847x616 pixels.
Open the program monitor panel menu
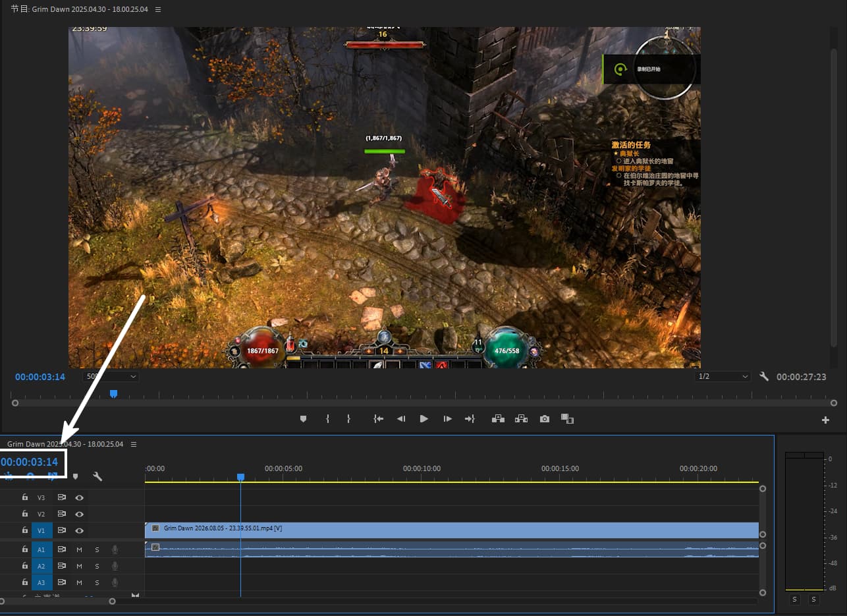point(157,9)
